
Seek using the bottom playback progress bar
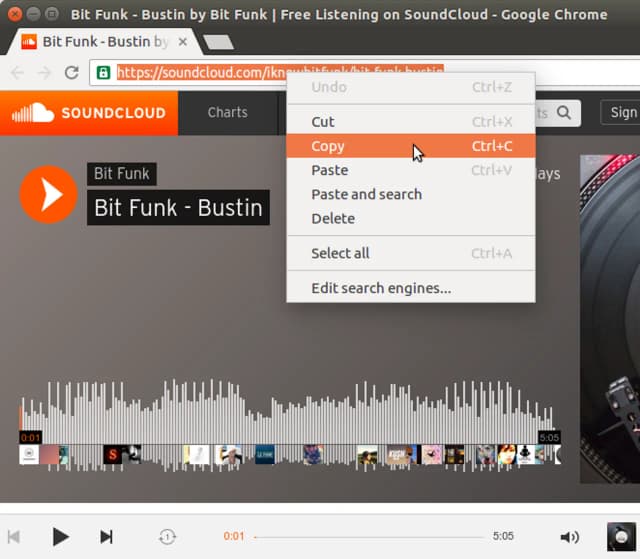point(368,537)
